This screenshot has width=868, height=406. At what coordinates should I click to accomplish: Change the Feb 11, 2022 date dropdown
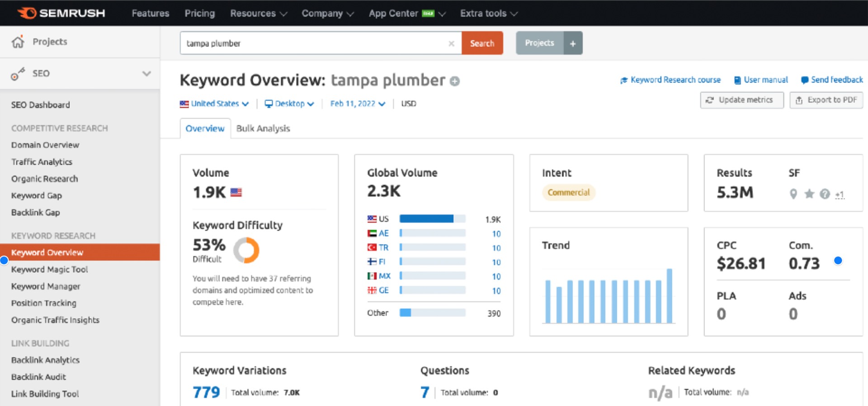[358, 104]
